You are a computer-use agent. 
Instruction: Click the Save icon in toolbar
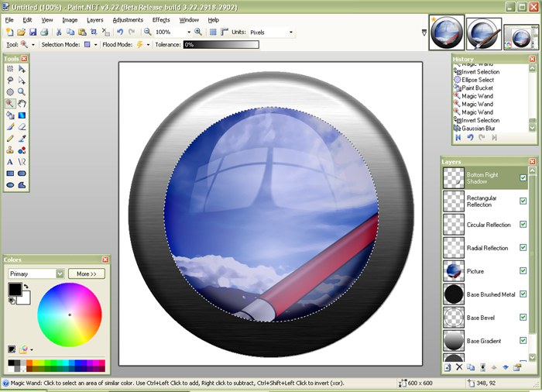[33, 33]
